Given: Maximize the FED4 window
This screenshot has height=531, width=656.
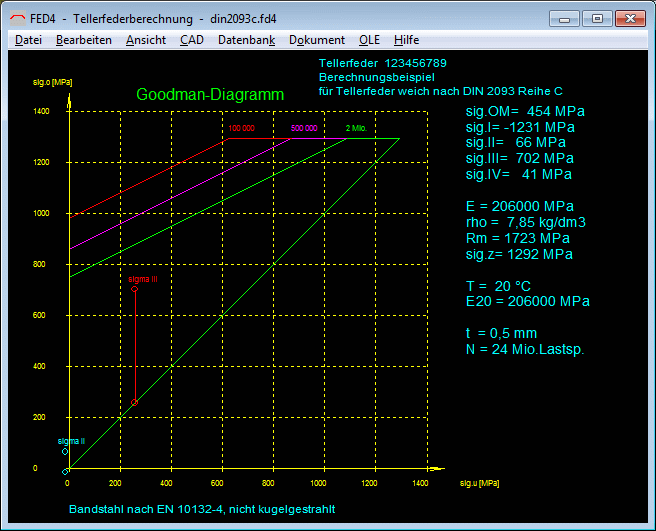Looking at the screenshot, I should [x=597, y=18].
